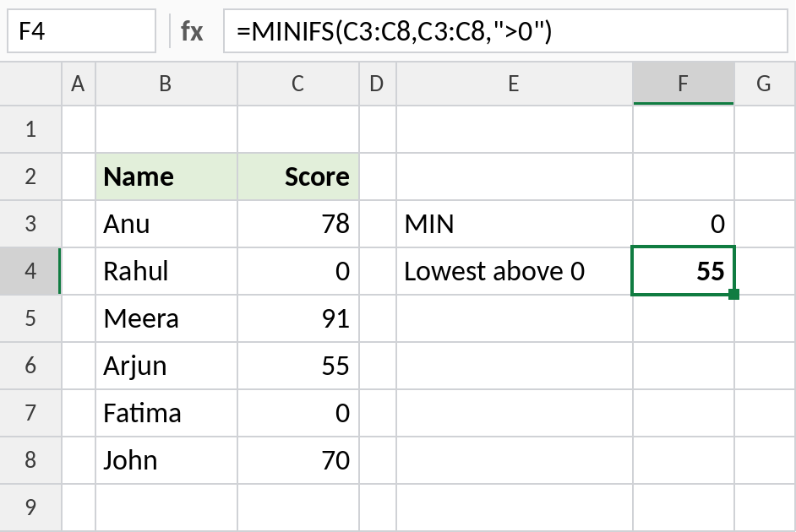Screen dimensions: 796x532
Task: Select the MIN result cell F3
Action: (x=684, y=224)
